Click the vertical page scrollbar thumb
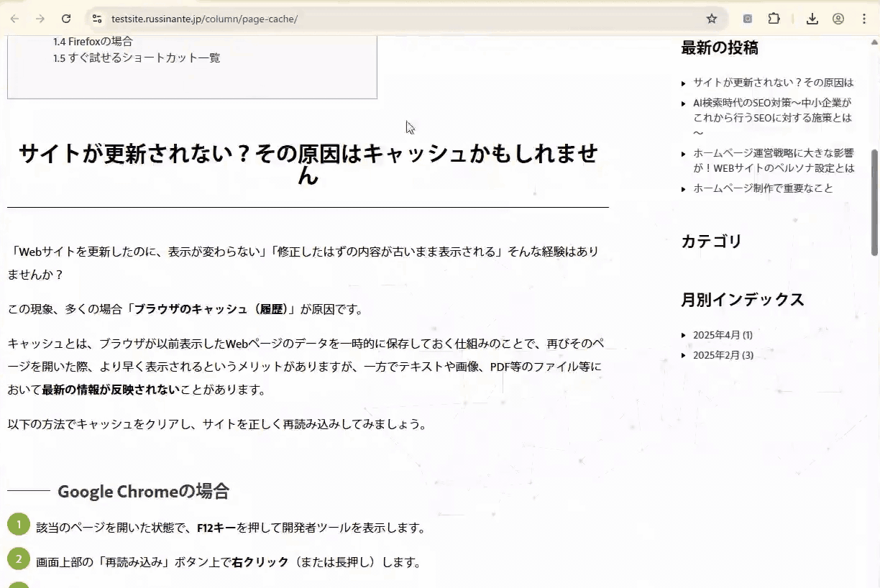This screenshot has width=880, height=588. pos(874,201)
